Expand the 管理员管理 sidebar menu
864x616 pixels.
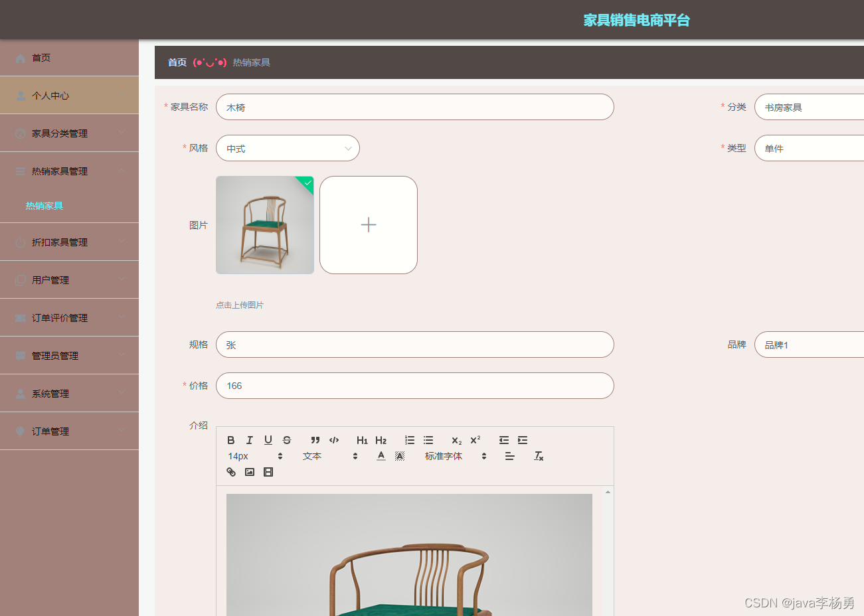point(69,355)
